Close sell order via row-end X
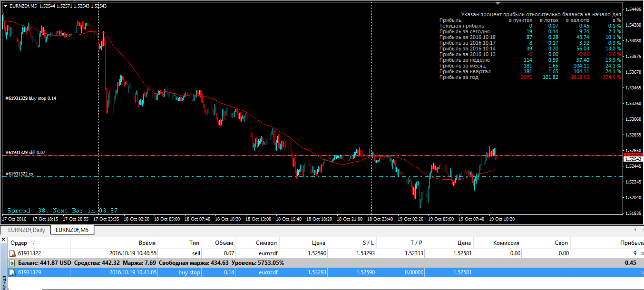The width and height of the screenshot is (644, 290). (642, 254)
